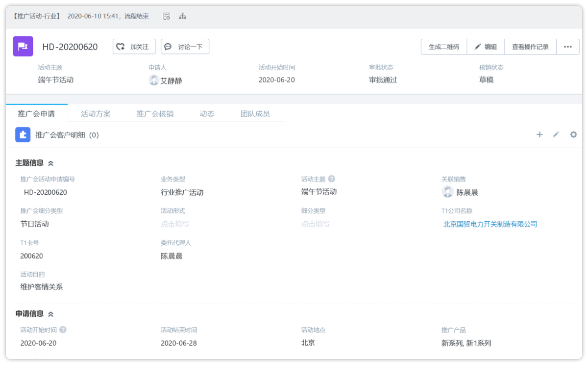Open 北京国贸电力开关制造有限公司 link
The height and width of the screenshot is (365, 588).
(490, 224)
